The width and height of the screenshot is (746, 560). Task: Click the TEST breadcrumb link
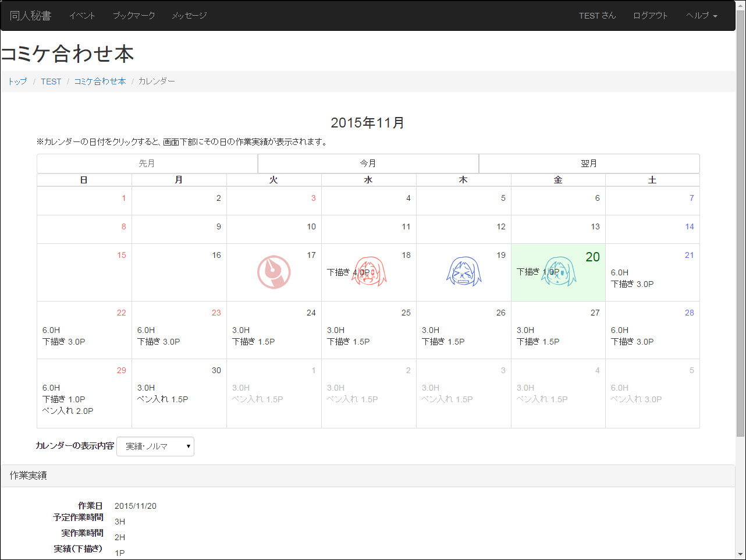tap(51, 81)
